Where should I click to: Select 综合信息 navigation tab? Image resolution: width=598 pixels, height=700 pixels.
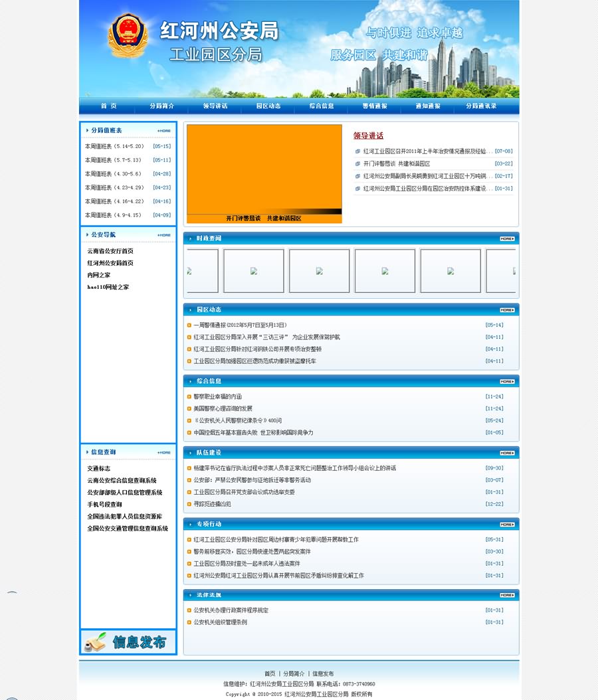[322, 106]
